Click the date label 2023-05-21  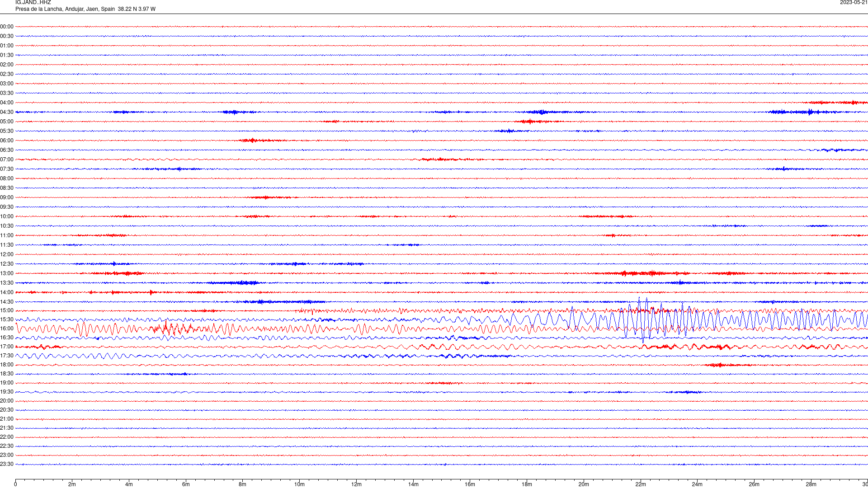[854, 3]
